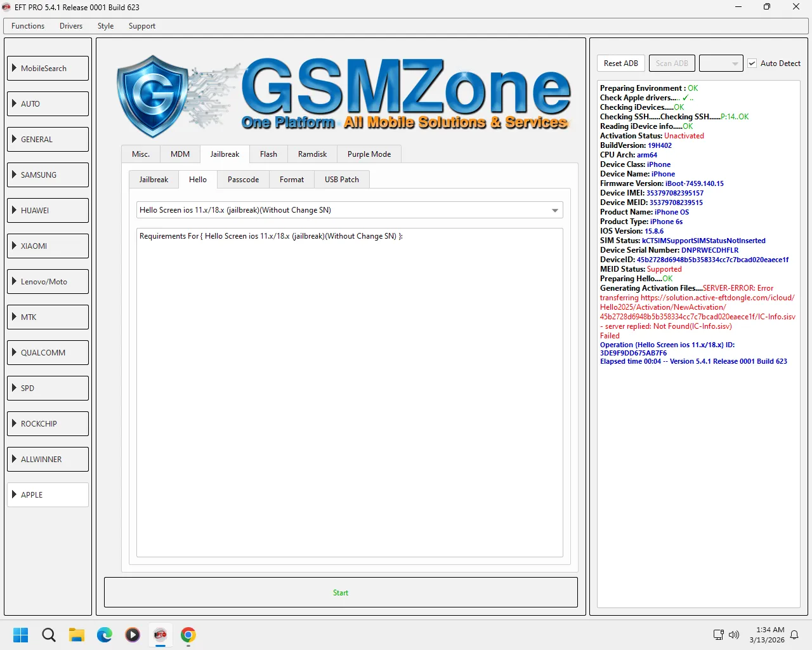Screen dimensions: 812x650
Task: Open the Drivers menu
Action: tap(71, 26)
